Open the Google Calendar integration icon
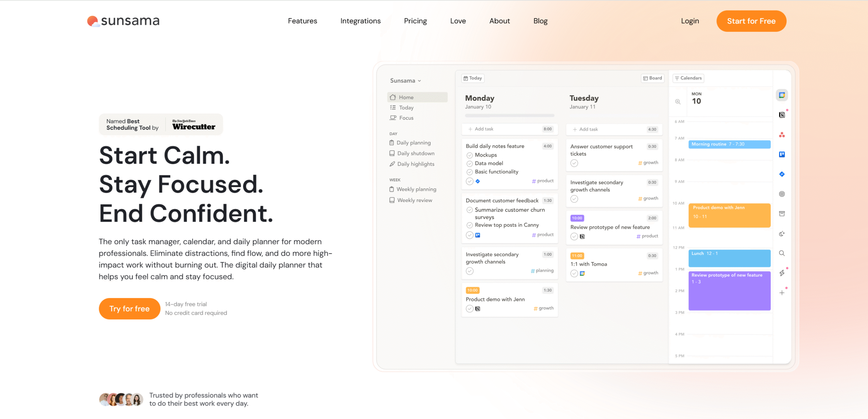868x419 pixels. click(782, 95)
